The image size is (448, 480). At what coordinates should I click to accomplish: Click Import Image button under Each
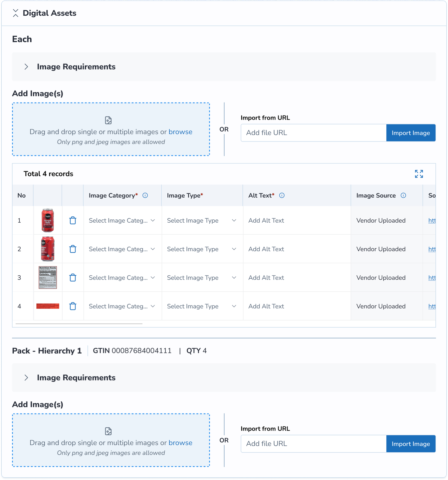coord(411,133)
